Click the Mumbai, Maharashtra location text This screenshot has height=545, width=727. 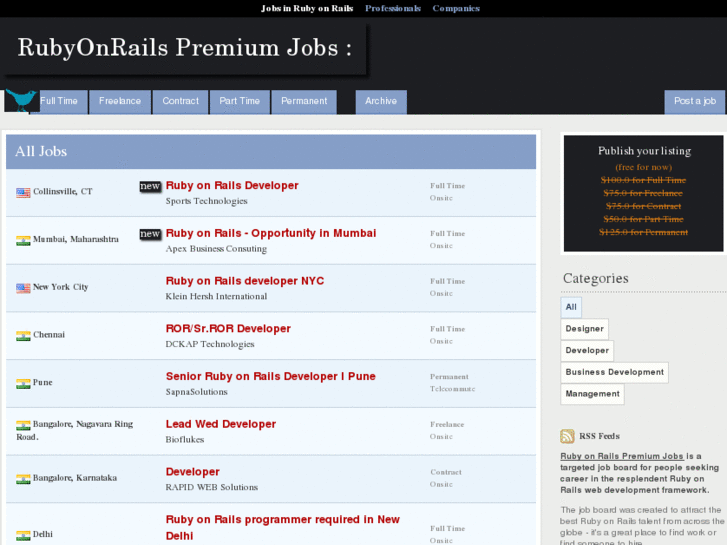tap(76, 239)
